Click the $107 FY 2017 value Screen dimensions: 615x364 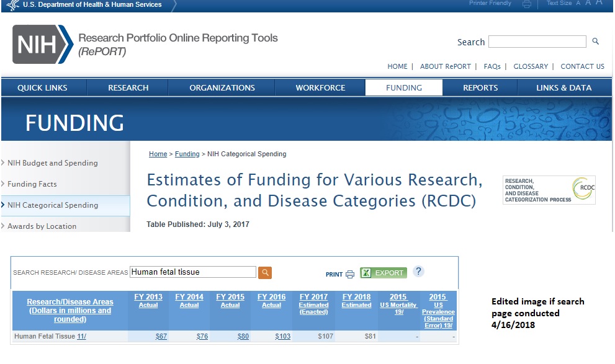tap(326, 336)
